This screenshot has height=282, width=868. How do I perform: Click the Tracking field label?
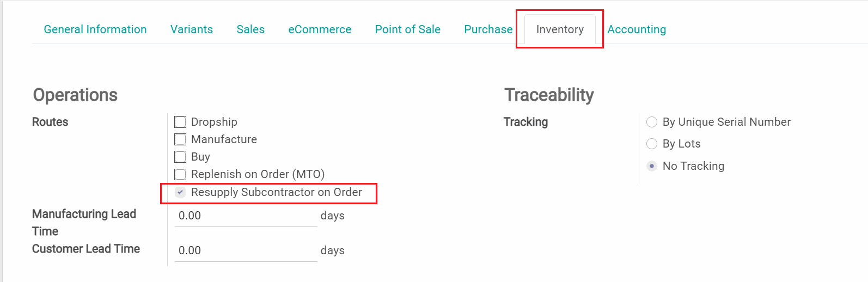tap(525, 122)
